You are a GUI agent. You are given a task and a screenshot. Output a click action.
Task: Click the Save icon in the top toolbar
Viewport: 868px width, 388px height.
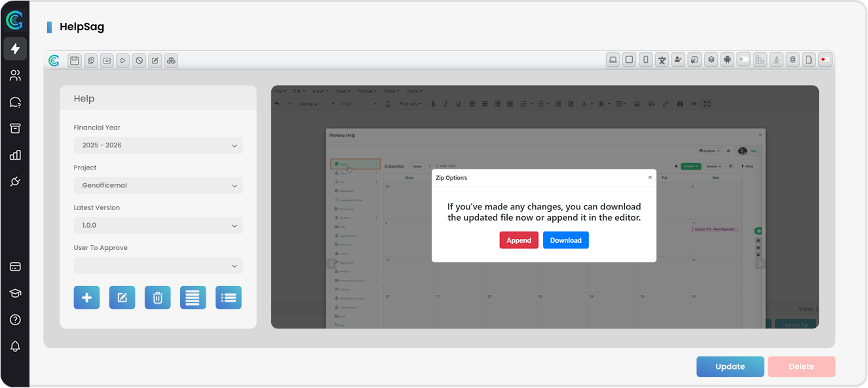74,60
